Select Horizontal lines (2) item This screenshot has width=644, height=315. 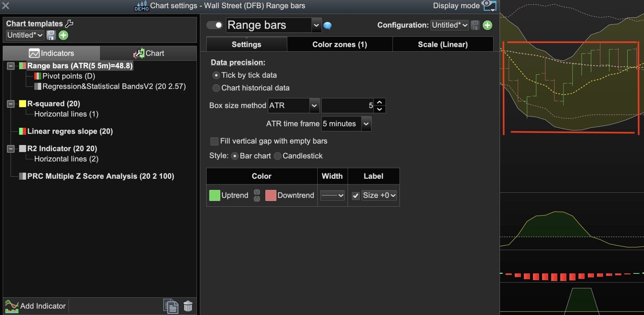click(x=66, y=159)
